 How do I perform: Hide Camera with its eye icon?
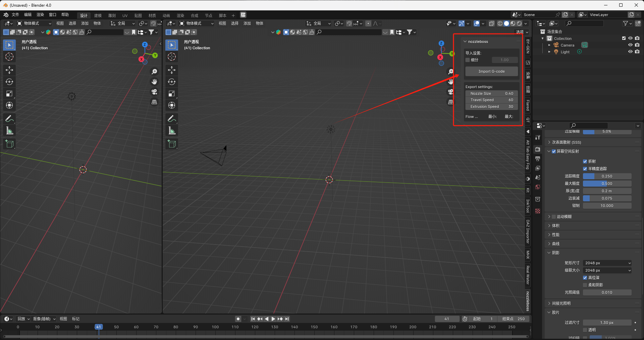pos(630,45)
